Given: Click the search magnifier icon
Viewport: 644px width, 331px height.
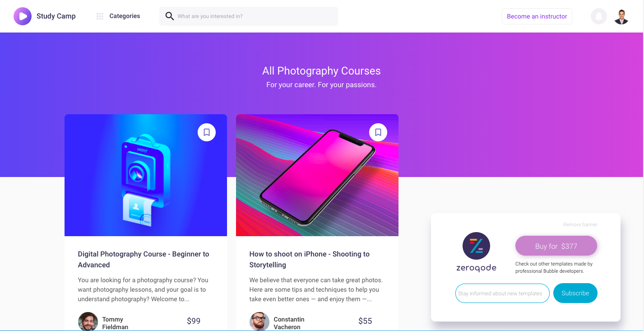Looking at the screenshot, I should tap(170, 16).
